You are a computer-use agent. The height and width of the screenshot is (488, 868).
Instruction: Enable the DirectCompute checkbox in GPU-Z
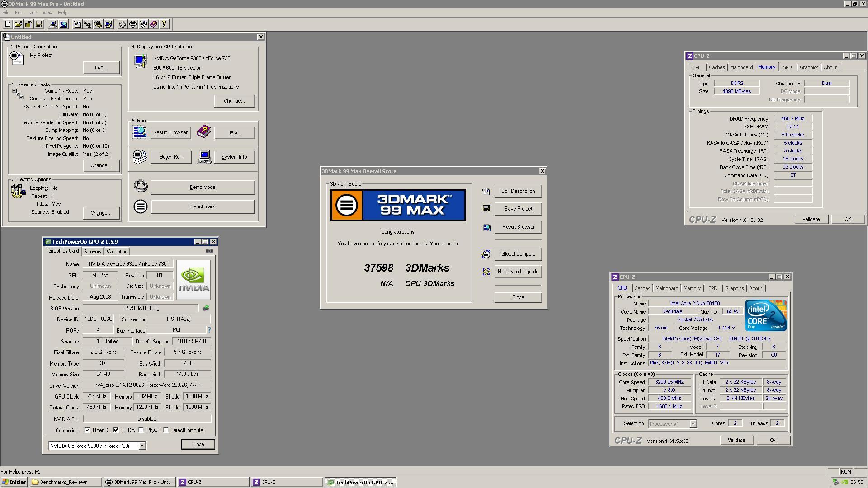166,430
